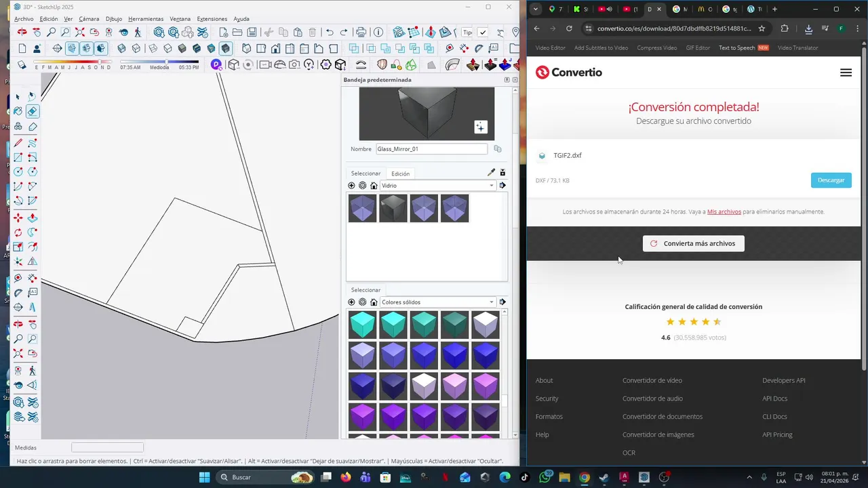Select the Line pencil tool
The image size is (868, 488).
click(18, 143)
